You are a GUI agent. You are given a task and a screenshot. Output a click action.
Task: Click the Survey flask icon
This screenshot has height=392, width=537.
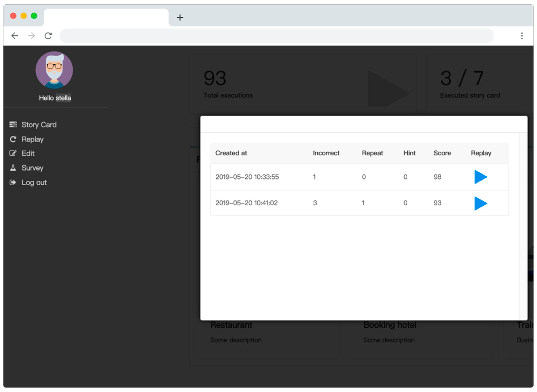[13, 168]
